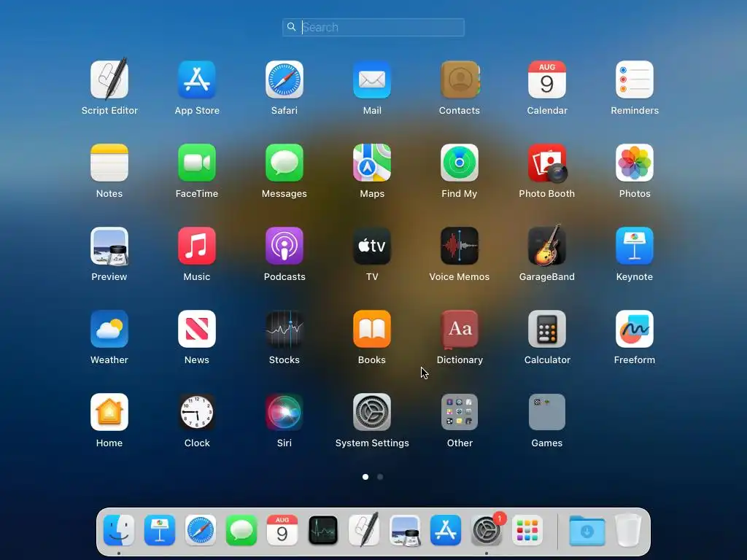The width and height of the screenshot is (747, 560).
Task: Open the Downloads folder in the Dock
Action: tap(587, 531)
